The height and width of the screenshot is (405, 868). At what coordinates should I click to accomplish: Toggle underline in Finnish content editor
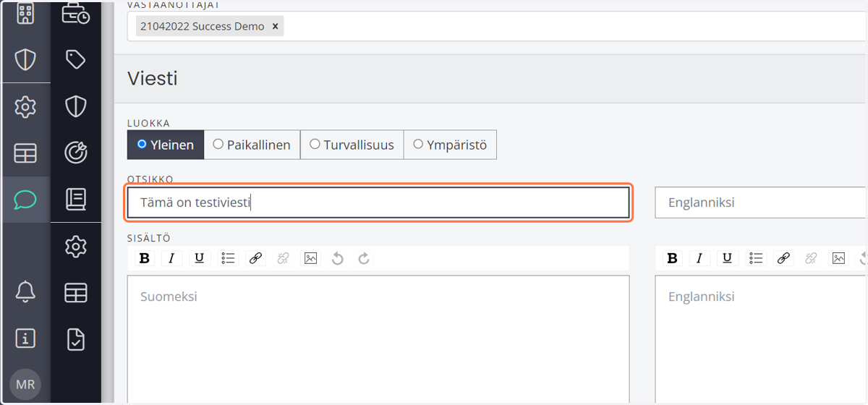point(200,258)
